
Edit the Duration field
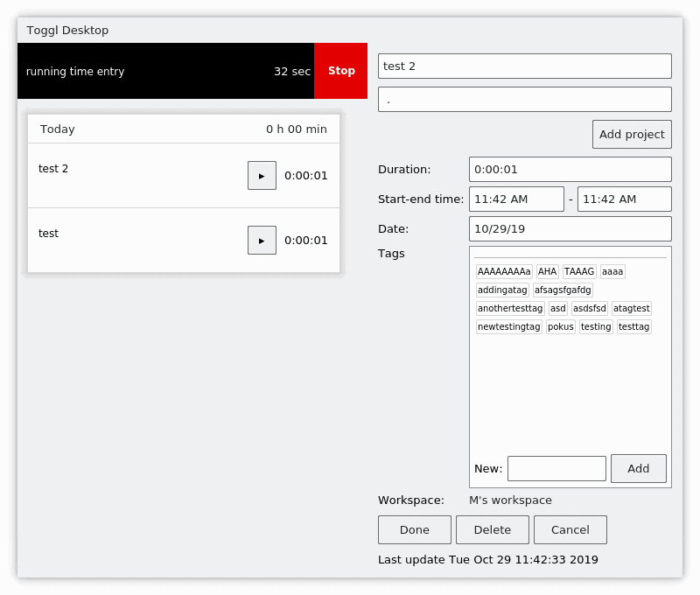[x=570, y=169]
